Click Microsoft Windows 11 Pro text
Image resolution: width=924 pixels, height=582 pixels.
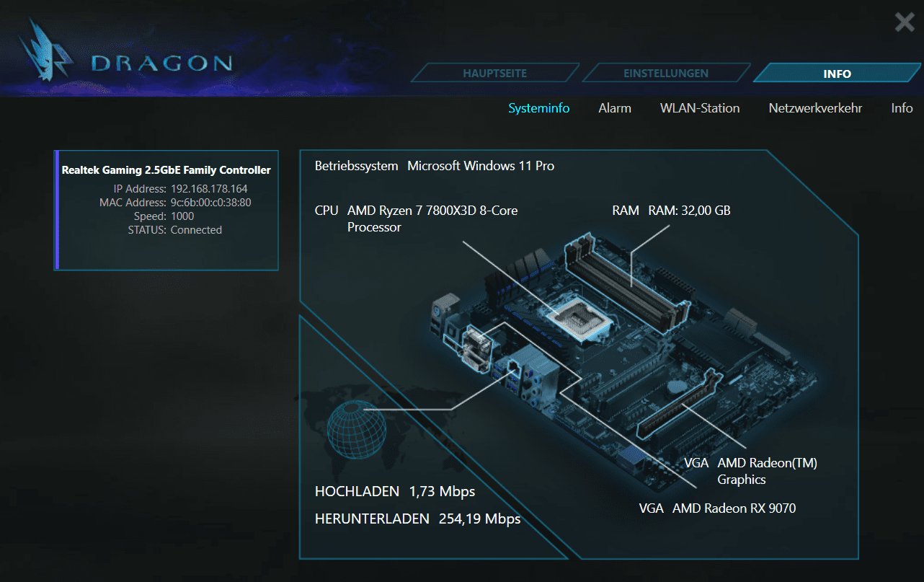point(481,166)
